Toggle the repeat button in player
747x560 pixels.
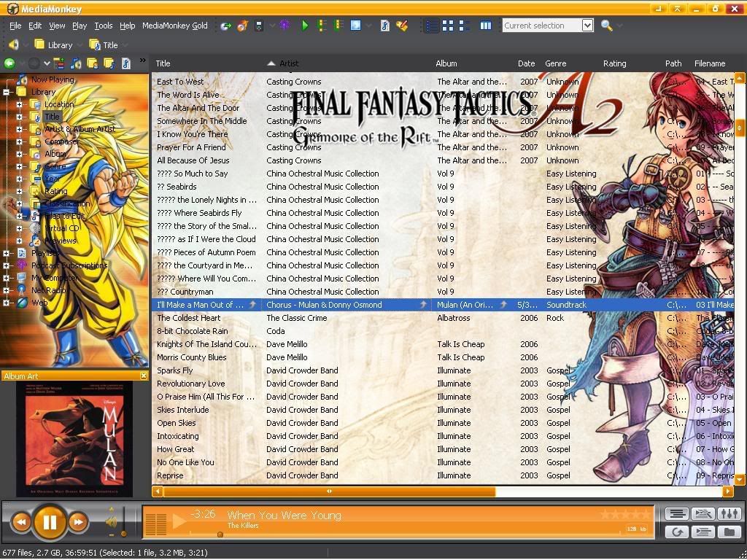pyautogui.click(x=677, y=532)
